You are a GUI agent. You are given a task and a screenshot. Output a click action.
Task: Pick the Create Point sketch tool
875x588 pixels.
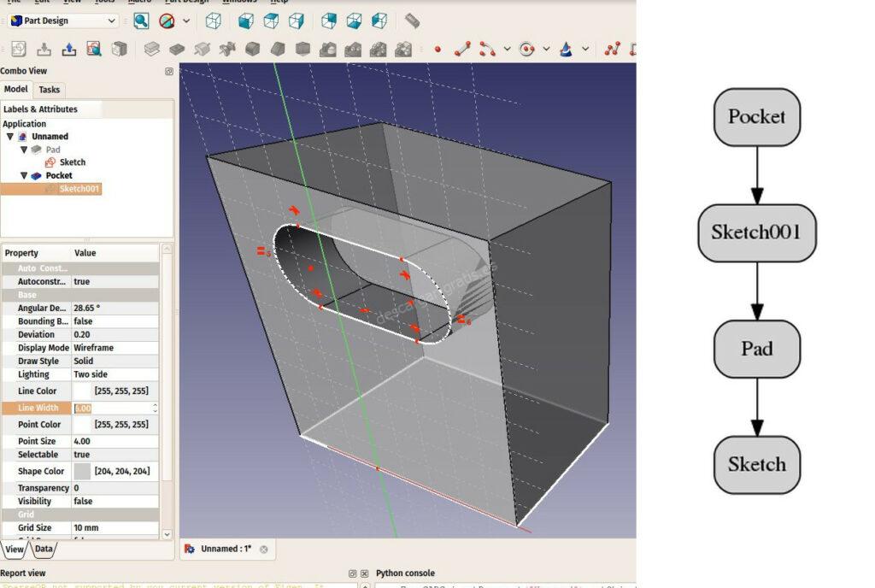point(437,49)
